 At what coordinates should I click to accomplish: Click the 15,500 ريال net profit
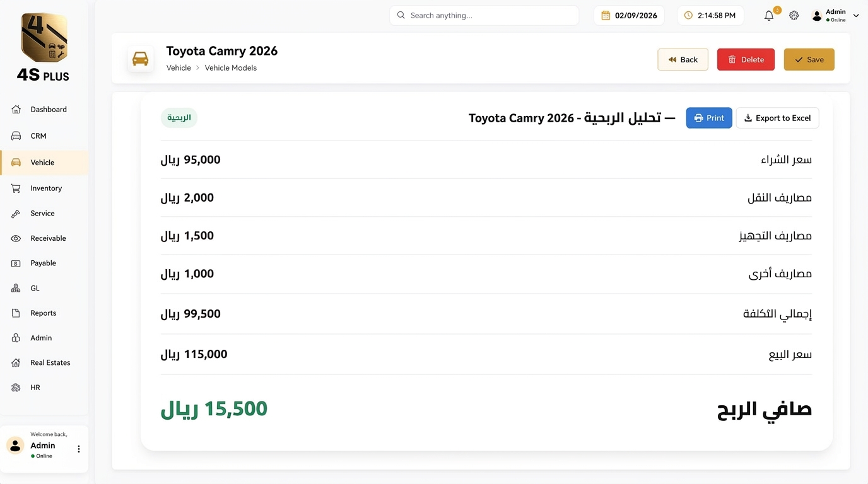pyautogui.click(x=214, y=409)
